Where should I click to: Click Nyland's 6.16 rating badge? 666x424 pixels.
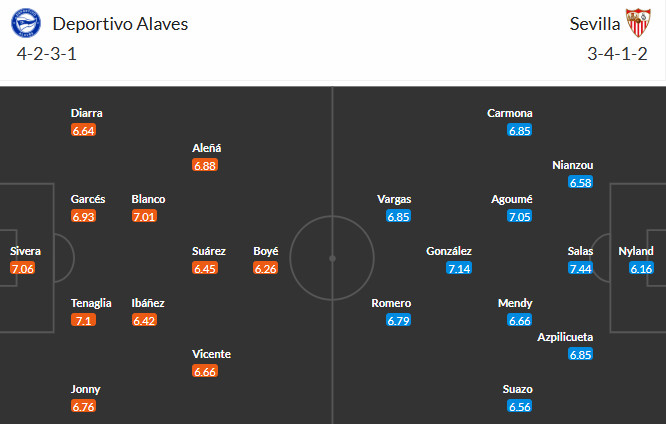pos(640,268)
